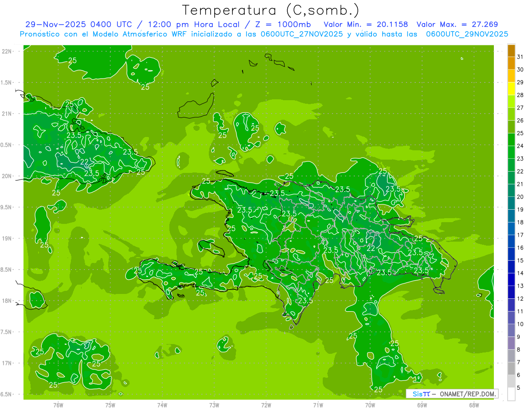Click the color scale label 31
532x411 pixels.
tap(520, 56)
